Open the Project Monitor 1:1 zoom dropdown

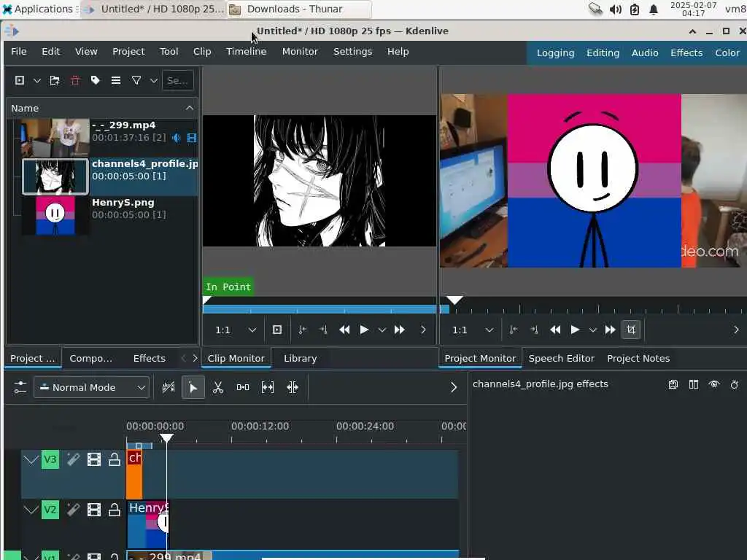(472, 330)
